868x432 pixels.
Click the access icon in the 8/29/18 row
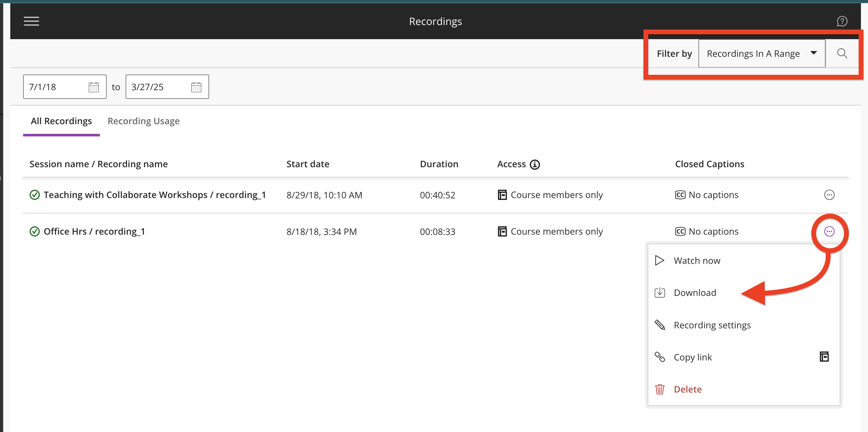point(502,194)
